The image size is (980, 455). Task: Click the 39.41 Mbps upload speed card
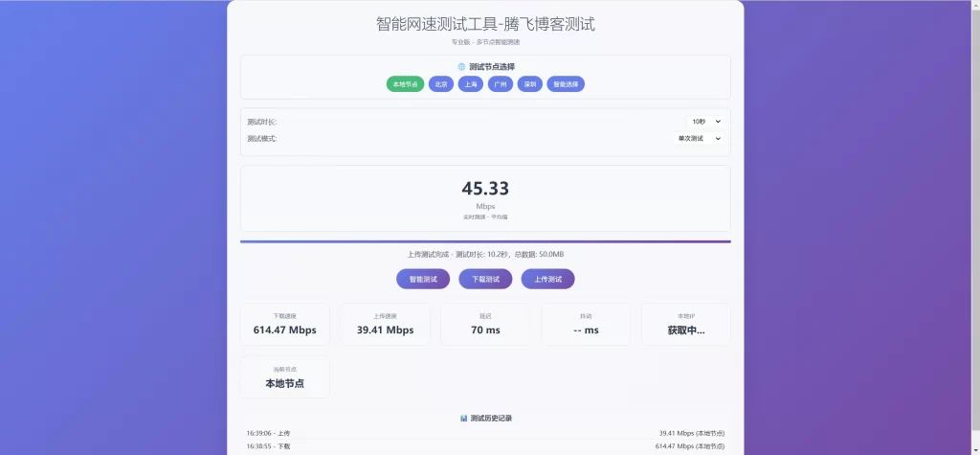[385, 324]
